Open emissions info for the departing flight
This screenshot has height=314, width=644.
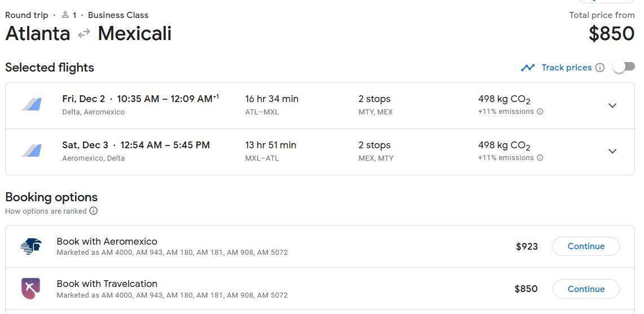point(540,112)
